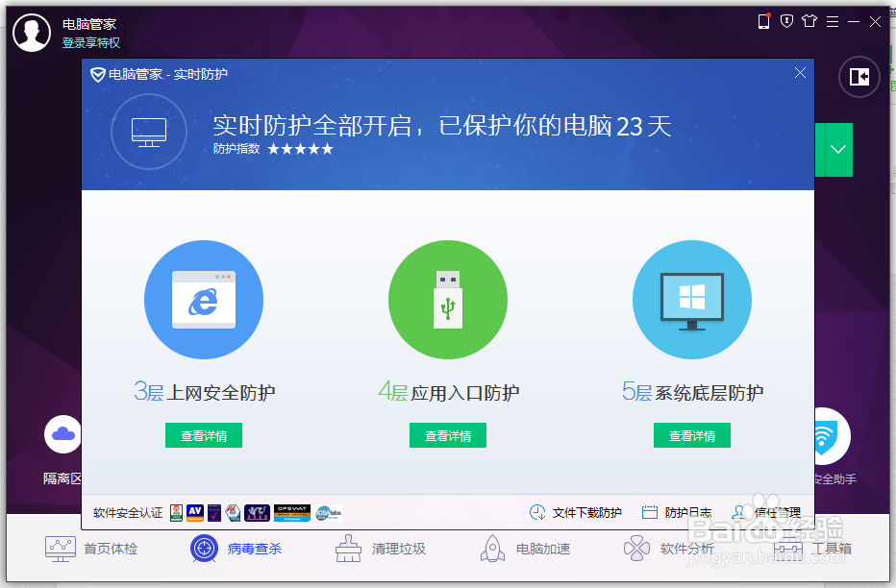Click the Windows monitor 系统底层防护 icon
This screenshot has width=896, height=588.
[692, 300]
